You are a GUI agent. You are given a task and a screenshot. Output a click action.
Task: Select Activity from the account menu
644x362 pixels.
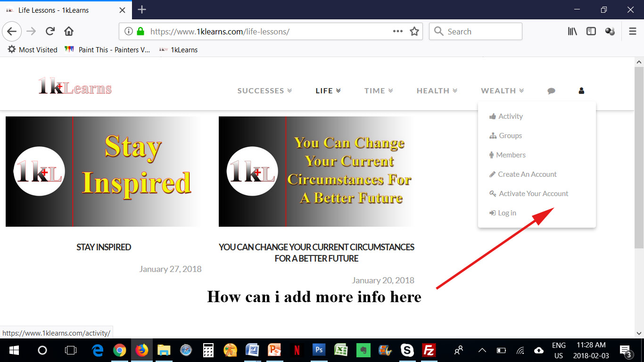coord(510,116)
